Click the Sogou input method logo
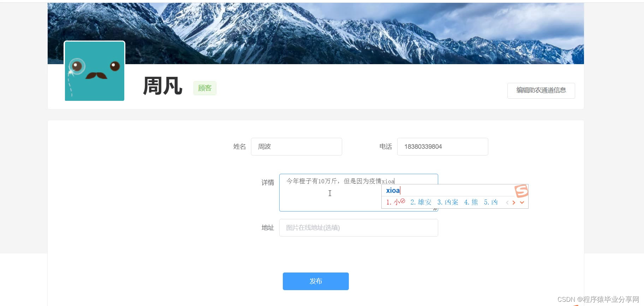644x306 pixels. tap(521, 191)
